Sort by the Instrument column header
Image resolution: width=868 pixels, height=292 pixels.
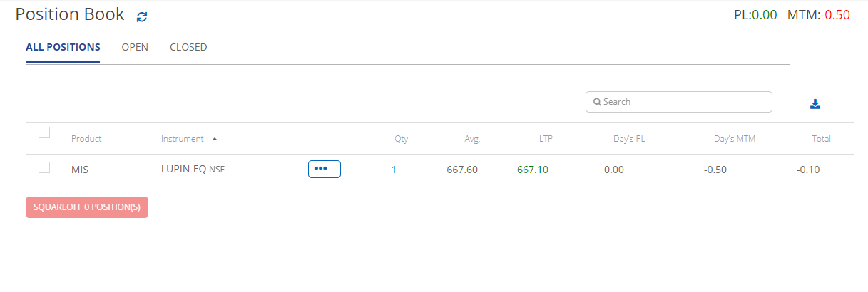(183, 139)
